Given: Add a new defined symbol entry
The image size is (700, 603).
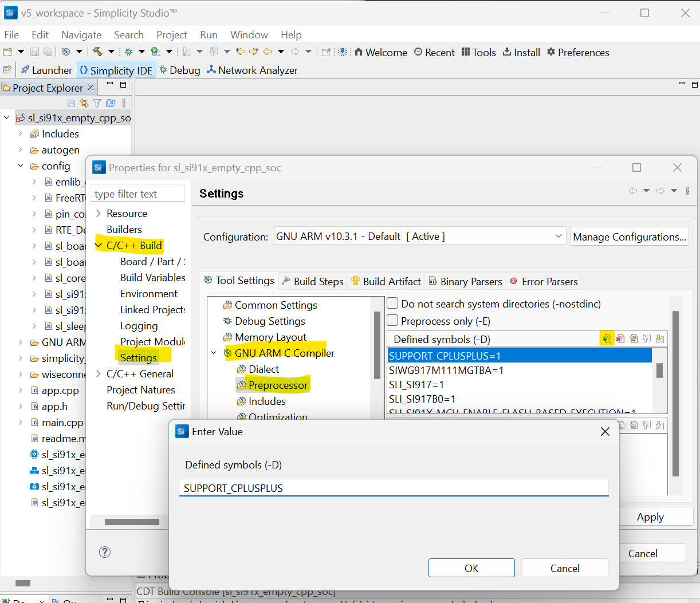Looking at the screenshot, I should tap(607, 338).
